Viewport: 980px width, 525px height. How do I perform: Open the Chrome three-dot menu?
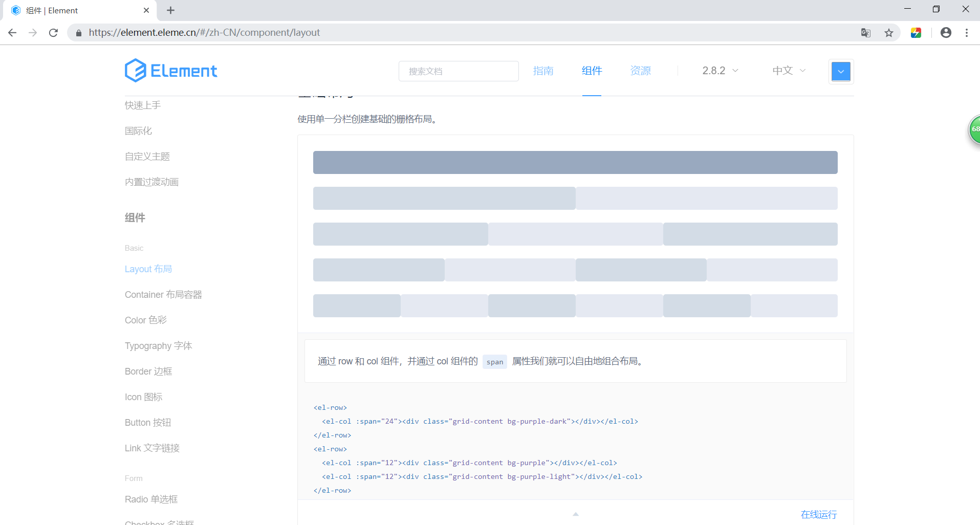[967, 33]
